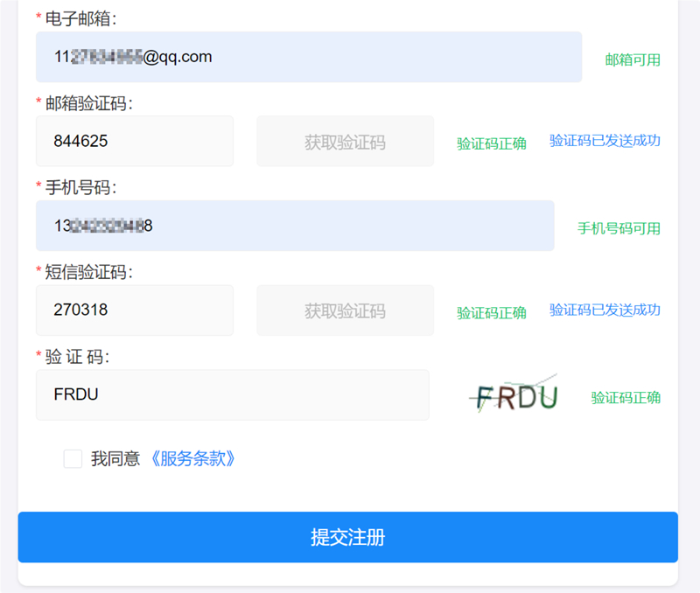This screenshot has width=700, height=593.
Task: Click the 我同意 text label
Action: point(115,458)
